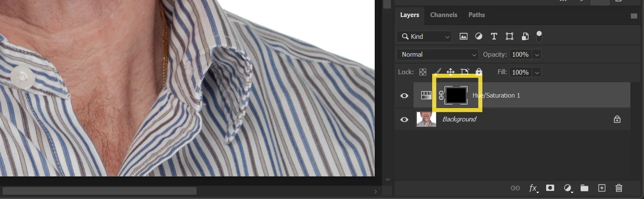Filter layers by pixel layer icon

click(x=464, y=37)
